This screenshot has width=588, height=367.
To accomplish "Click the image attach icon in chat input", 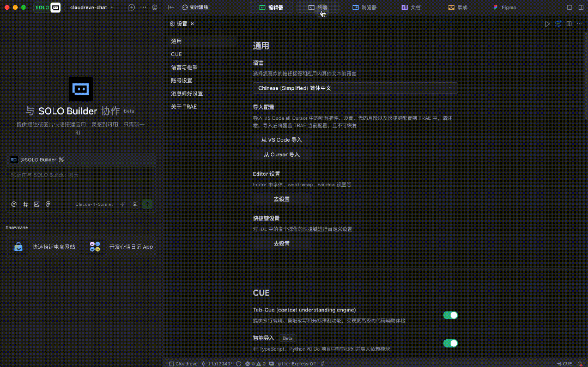I will click(x=37, y=204).
